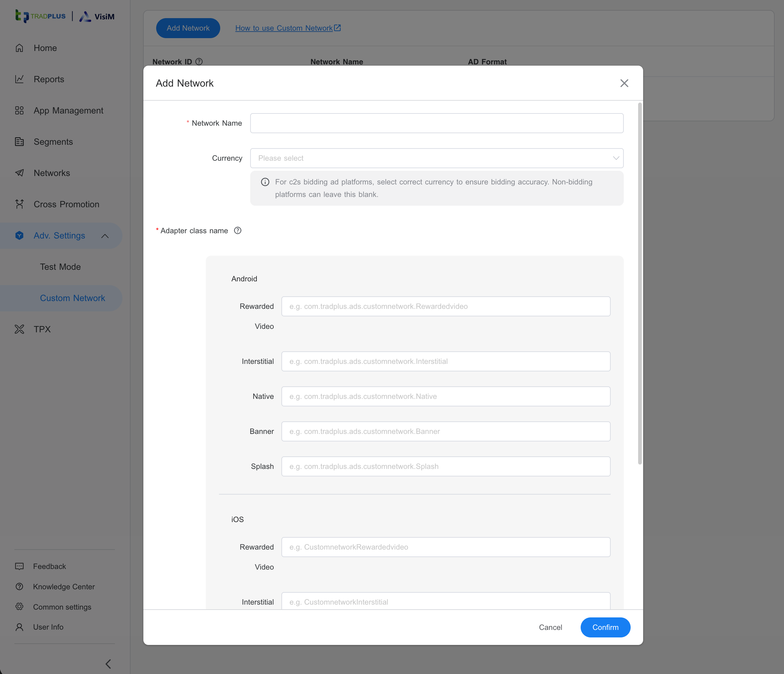Image resolution: width=784 pixels, height=674 pixels.
Task: Open Reports via its chart icon
Action: tap(20, 79)
